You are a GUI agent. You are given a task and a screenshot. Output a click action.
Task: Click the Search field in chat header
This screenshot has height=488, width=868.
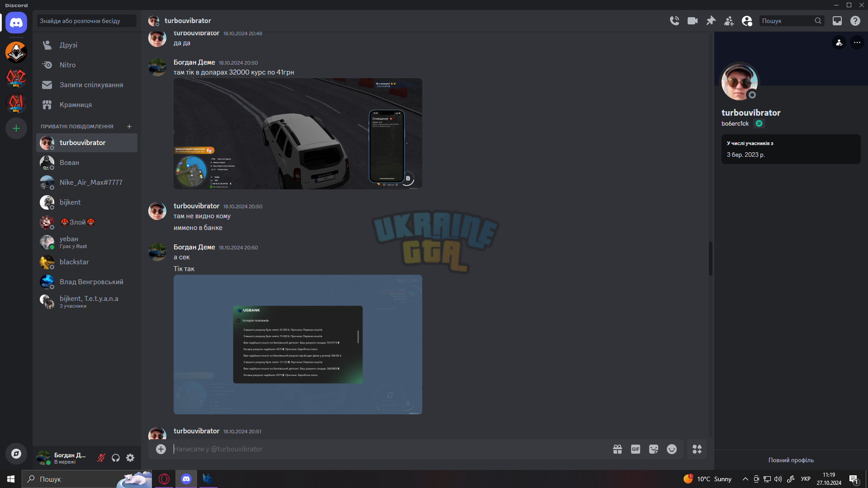click(x=792, y=21)
